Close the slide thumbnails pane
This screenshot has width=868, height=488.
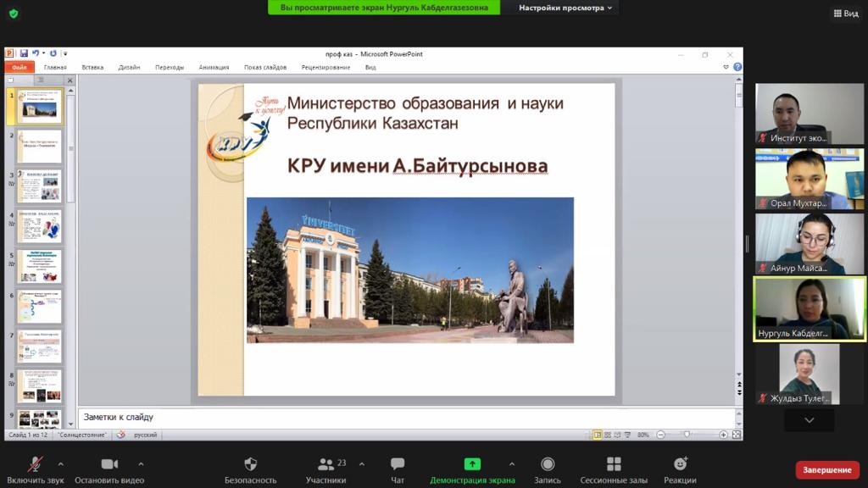(70, 80)
